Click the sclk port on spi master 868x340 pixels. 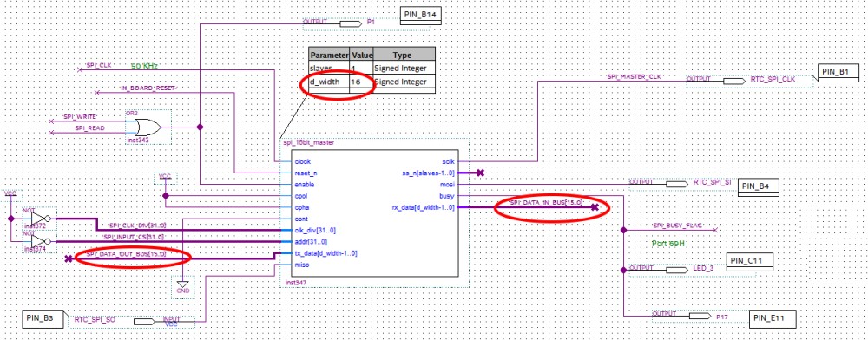pos(449,161)
